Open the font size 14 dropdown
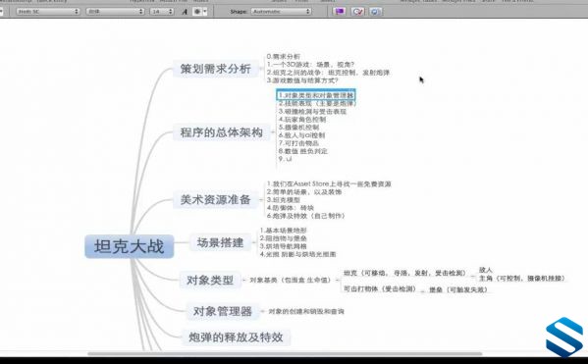This screenshot has height=364, width=588. click(x=162, y=12)
